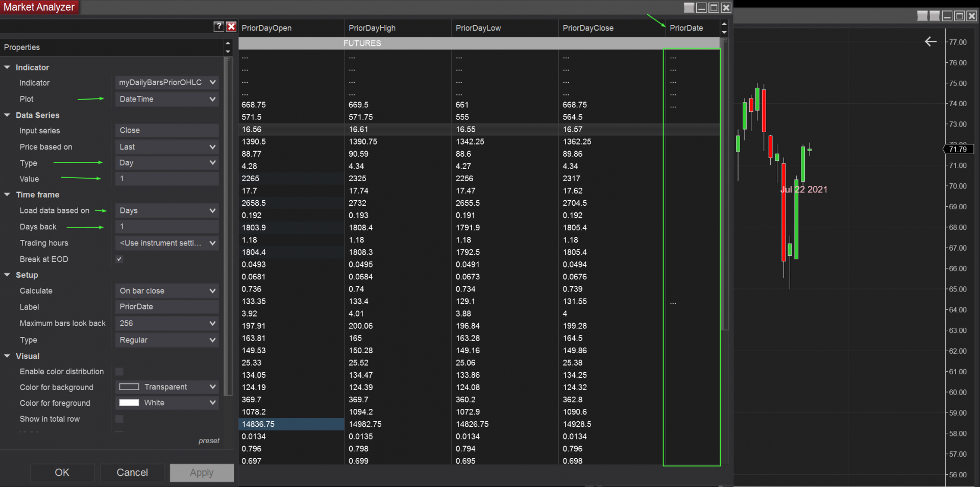Click the OK button
Image resolution: width=980 pixels, height=487 pixels.
click(62, 473)
